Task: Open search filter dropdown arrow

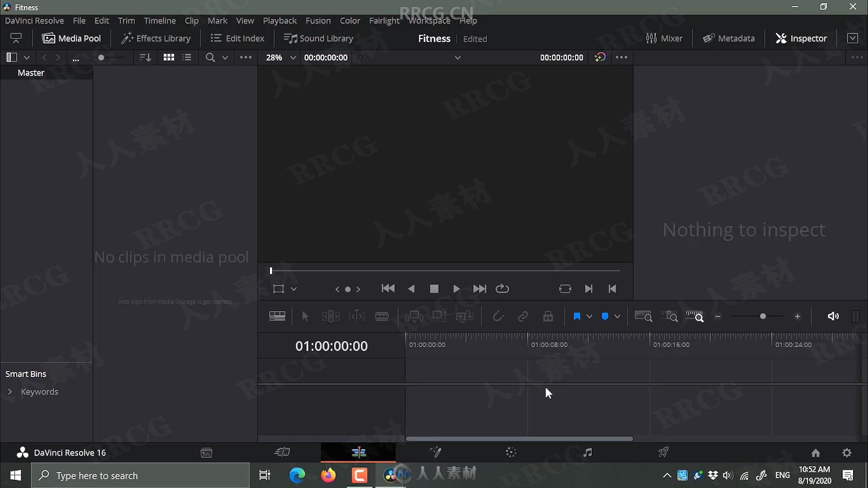Action: coord(225,57)
